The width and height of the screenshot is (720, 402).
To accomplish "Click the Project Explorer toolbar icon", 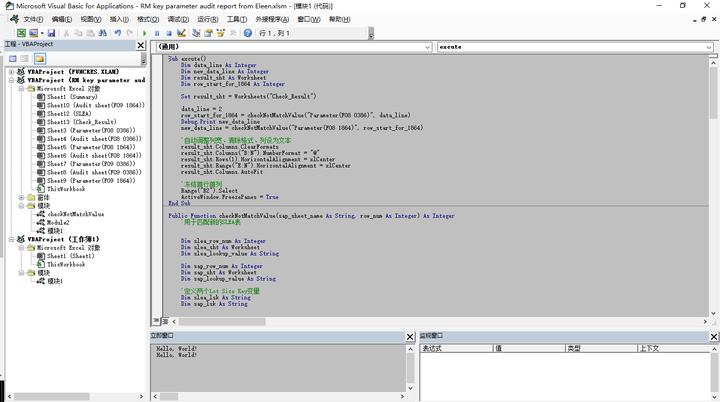I will [x=196, y=33].
